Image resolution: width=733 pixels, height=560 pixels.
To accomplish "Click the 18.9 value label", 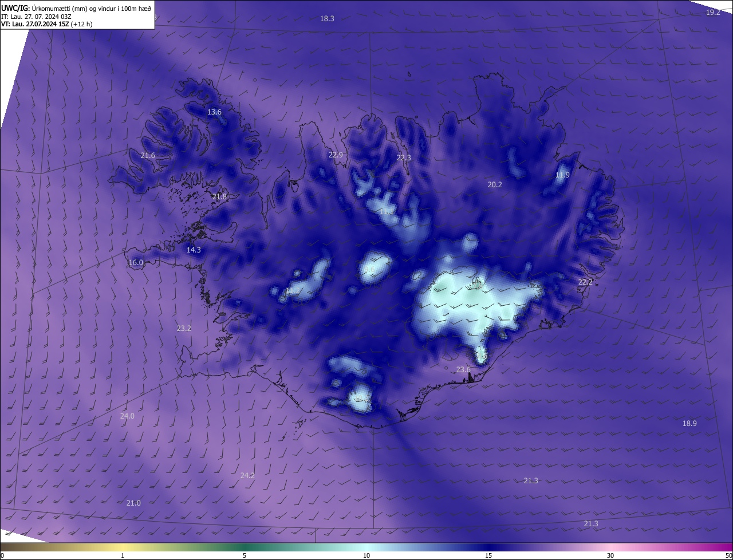I will (689, 423).
